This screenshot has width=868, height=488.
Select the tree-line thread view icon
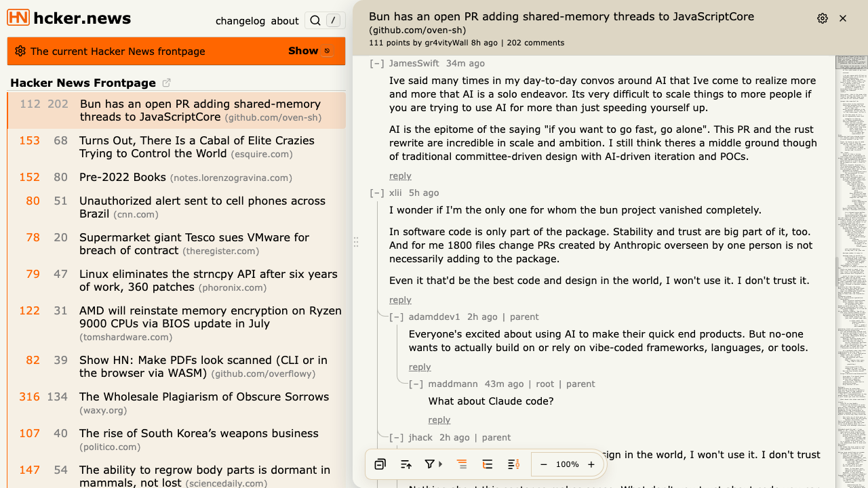(488, 464)
